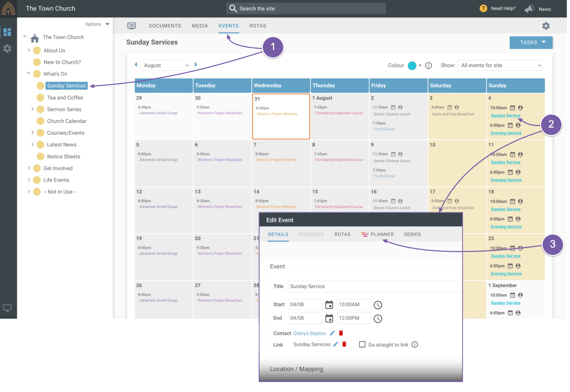
Task: Click calendar icon on August 2 11:30am lunch
Action: tap(393, 108)
